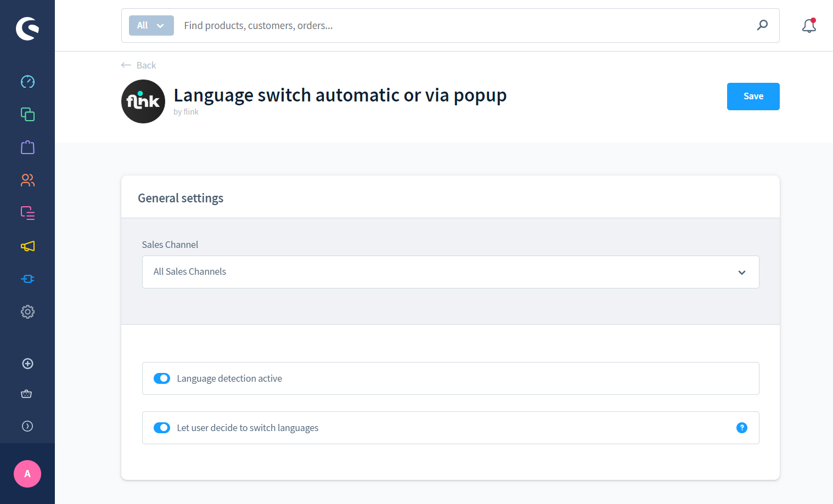Go Back to the previous page
Image resolution: width=833 pixels, height=504 pixels.
139,65
